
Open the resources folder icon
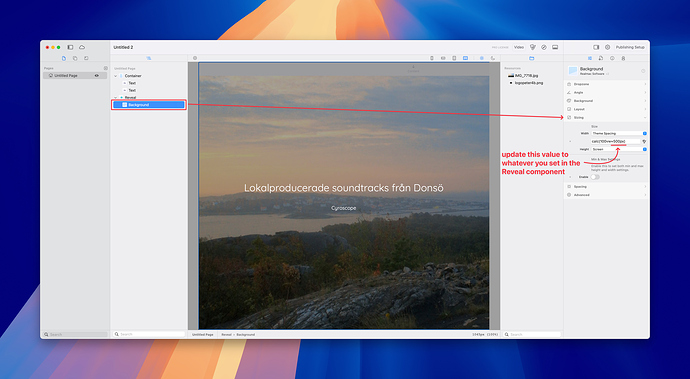click(532, 58)
